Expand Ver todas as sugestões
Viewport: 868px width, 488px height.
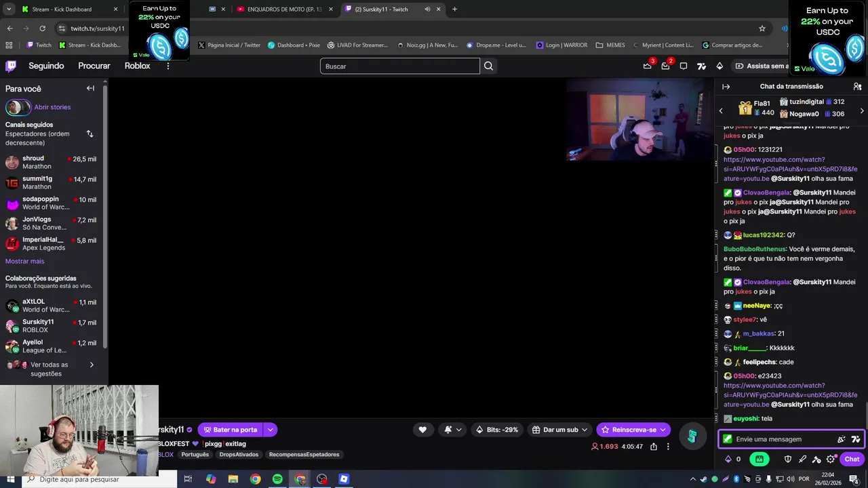(x=92, y=365)
